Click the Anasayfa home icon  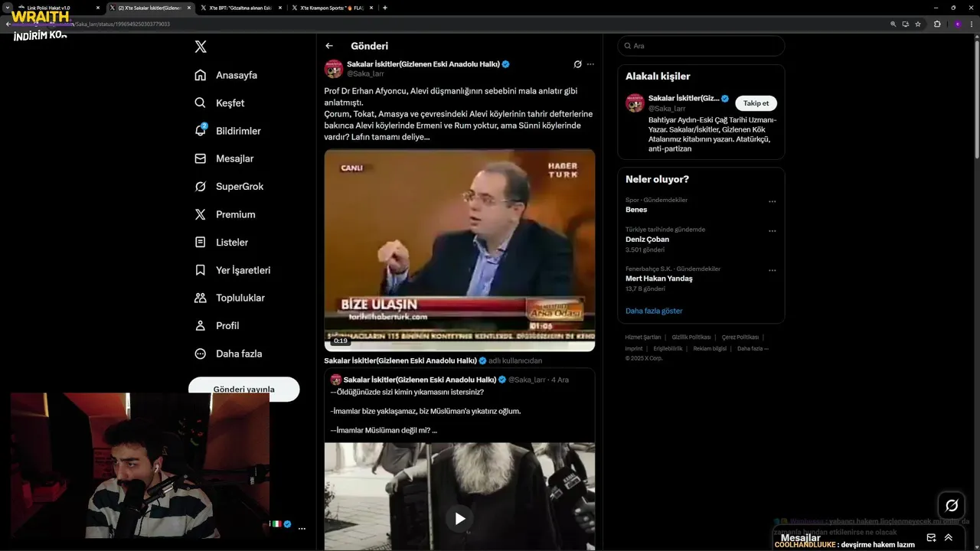[x=201, y=75]
